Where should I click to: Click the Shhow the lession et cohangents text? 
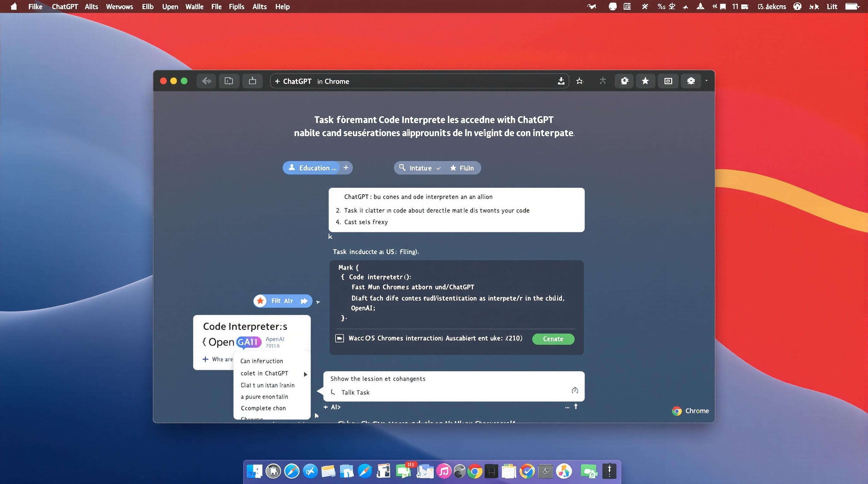[x=378, y=379]
